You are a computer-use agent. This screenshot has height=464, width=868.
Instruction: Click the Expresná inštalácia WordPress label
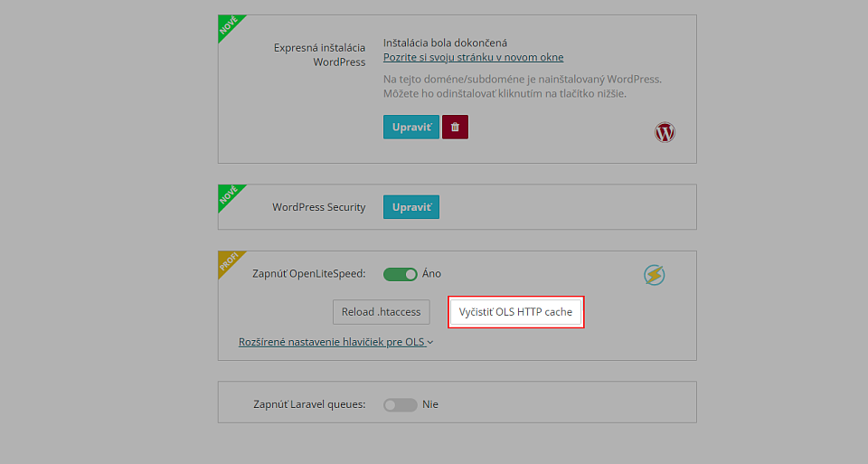pos(319,55)
